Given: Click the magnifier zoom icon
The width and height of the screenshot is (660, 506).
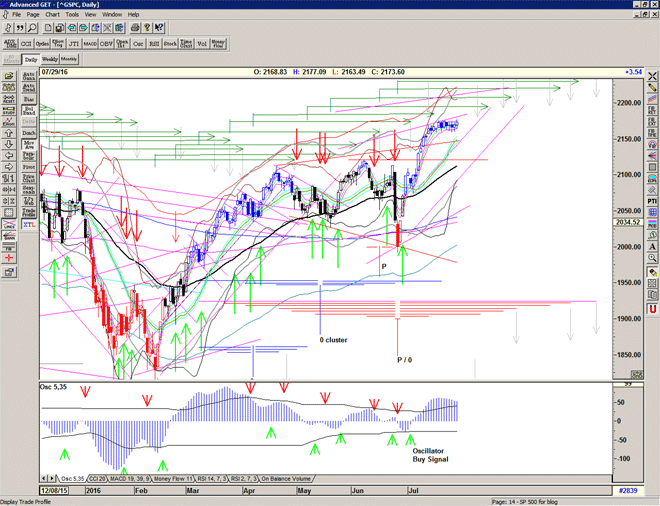Looking at the screenshot, I should [x=32, y=28].
